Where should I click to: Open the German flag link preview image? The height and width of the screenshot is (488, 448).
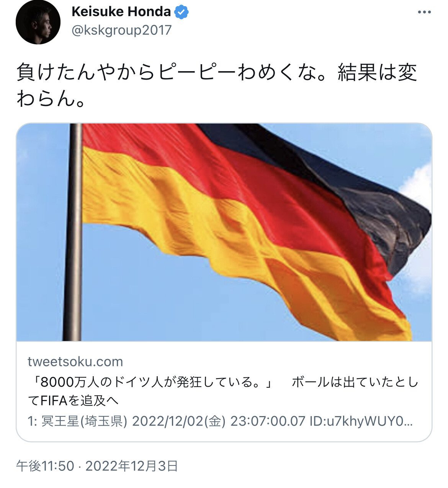(224, 232)
